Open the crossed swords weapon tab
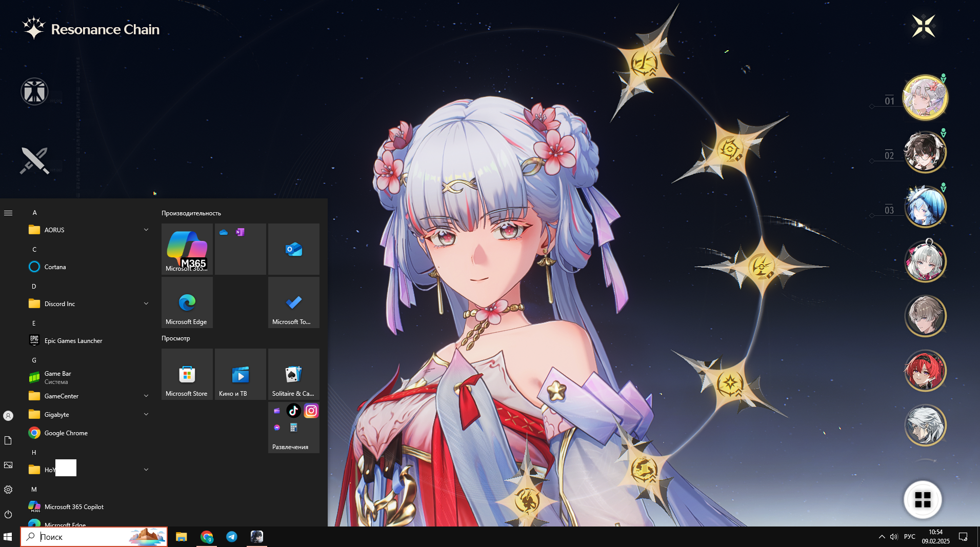Viewport: 980px width, 547px height. (34, 160)
